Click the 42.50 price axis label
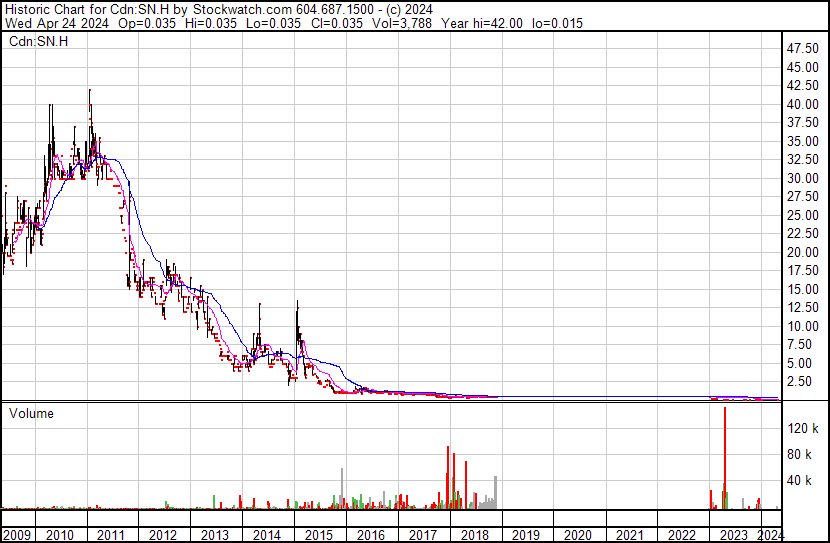This screenshot has height=543, width=830. pyautogui.click(x=802, y=85)
